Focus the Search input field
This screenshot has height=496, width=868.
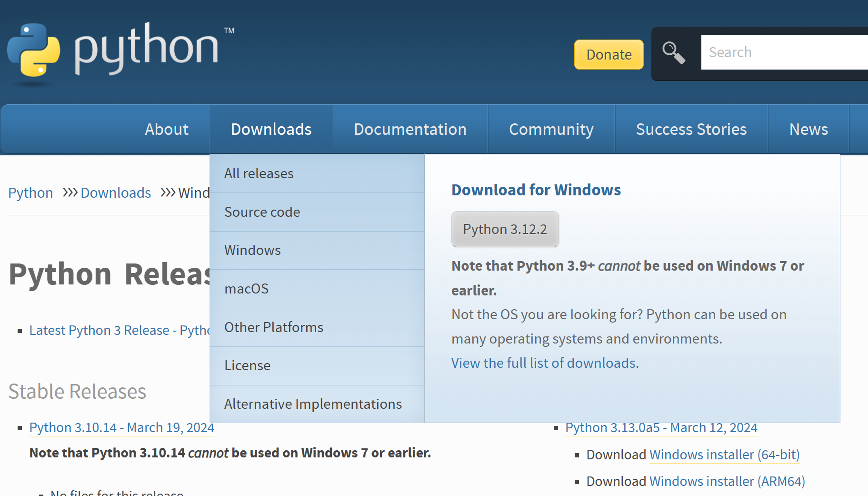coord(785,52)
